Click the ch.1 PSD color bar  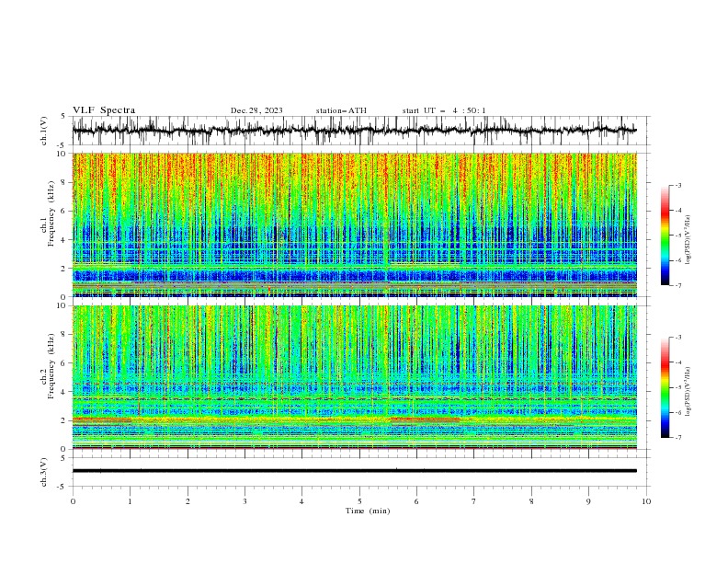coord(665,236)
